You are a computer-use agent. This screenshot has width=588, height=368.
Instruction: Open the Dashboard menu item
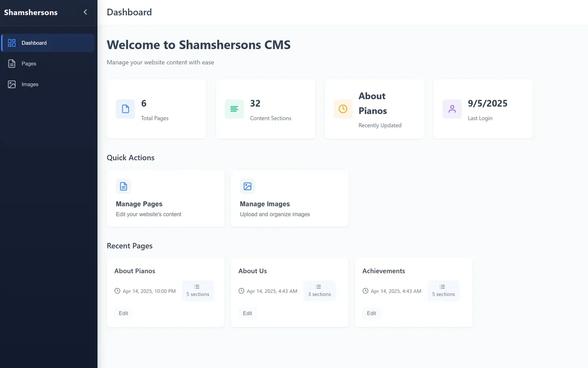(48, 43)
